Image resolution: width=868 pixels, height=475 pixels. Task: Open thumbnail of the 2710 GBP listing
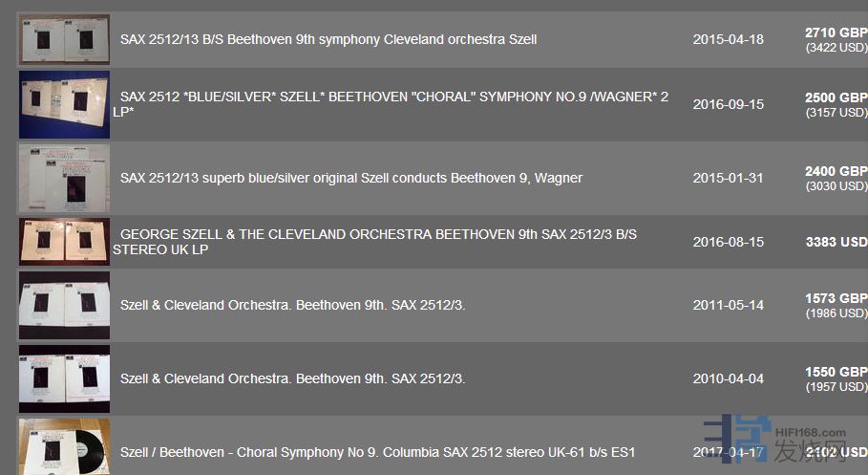64,39
